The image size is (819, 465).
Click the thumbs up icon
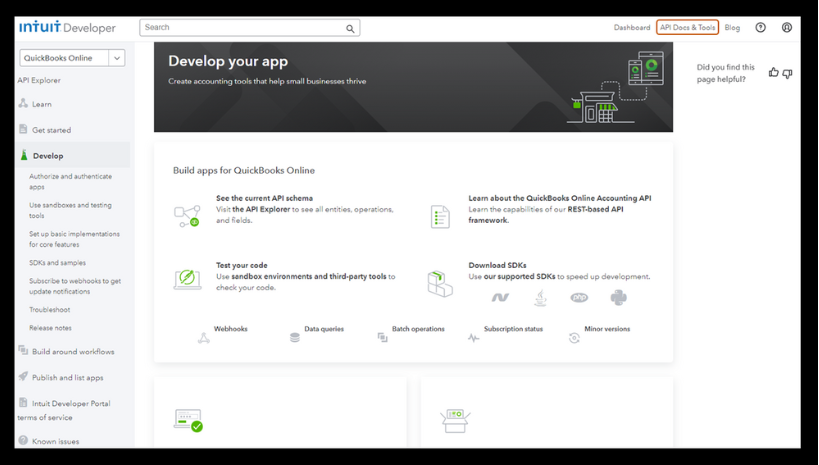pyautogui.click(x=774, y=73)
